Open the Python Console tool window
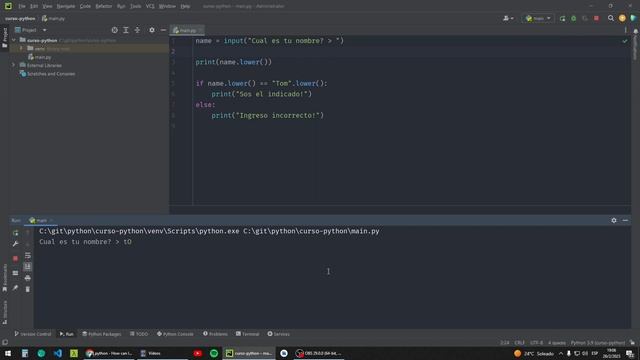The height and width of the screenshot is (360, 640). (x=175, y=334)
